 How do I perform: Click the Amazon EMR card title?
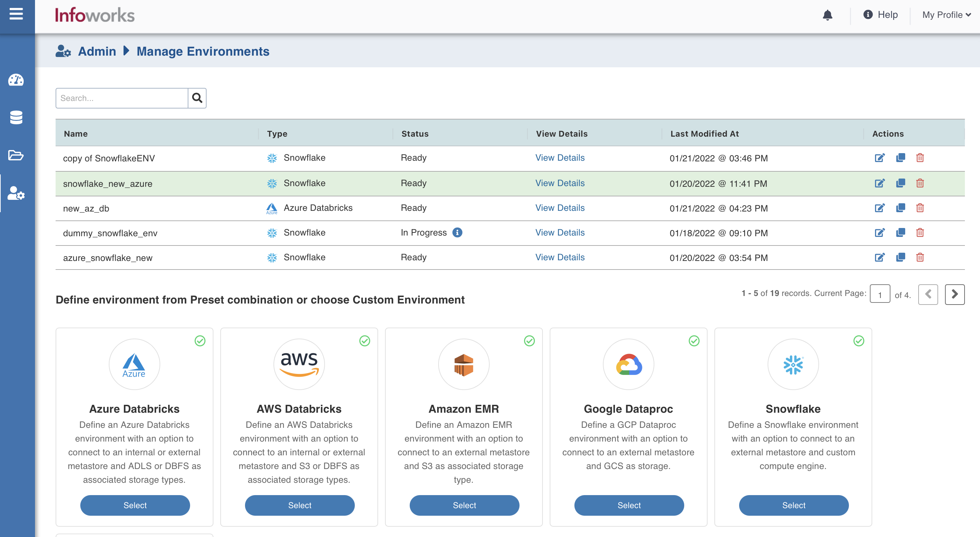coord(464,409)
